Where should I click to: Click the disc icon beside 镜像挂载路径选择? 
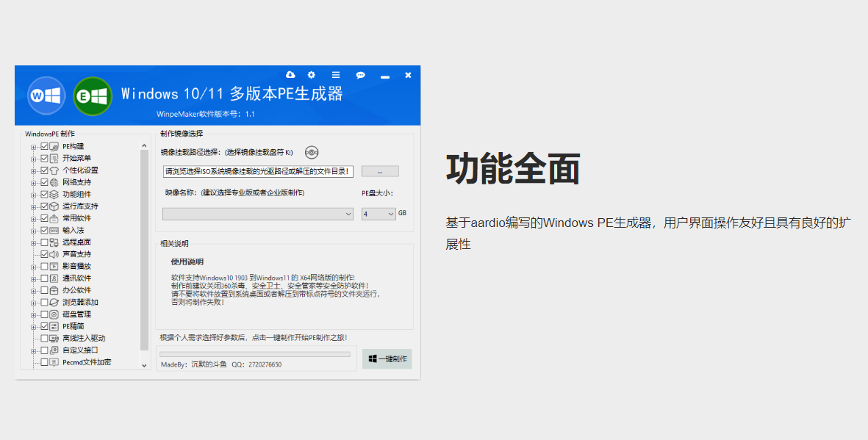click(x=312, y=152)
